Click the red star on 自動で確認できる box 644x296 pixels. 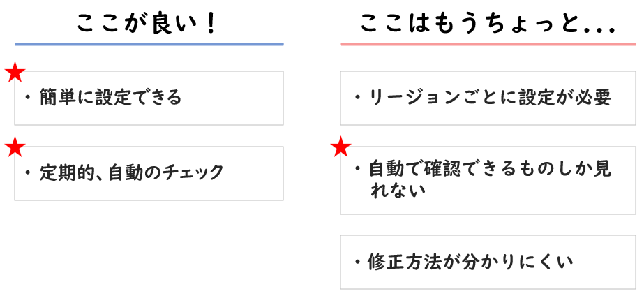coord(341,147)
